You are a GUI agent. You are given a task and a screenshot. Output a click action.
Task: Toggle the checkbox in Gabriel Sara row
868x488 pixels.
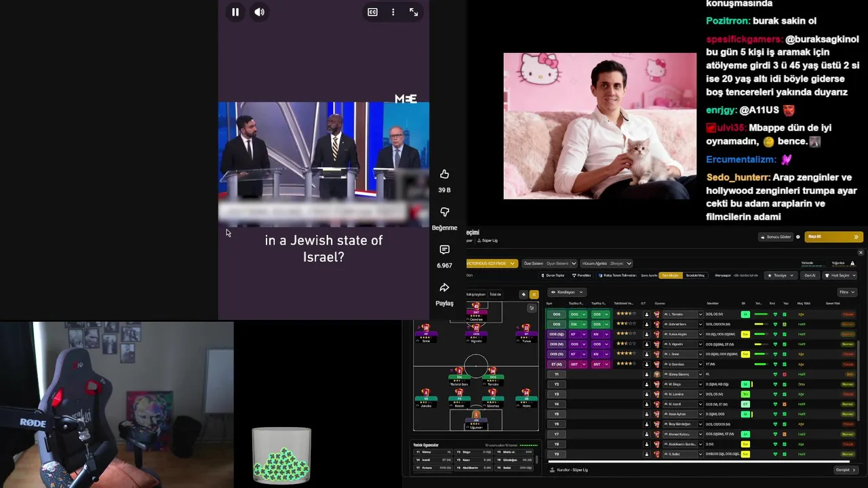tap(785, 324)
